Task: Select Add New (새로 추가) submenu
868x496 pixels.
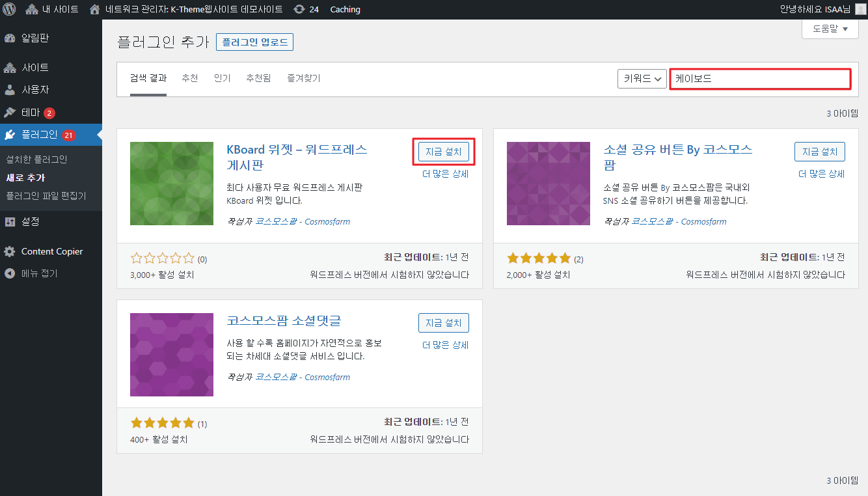Action: (25, 178)
